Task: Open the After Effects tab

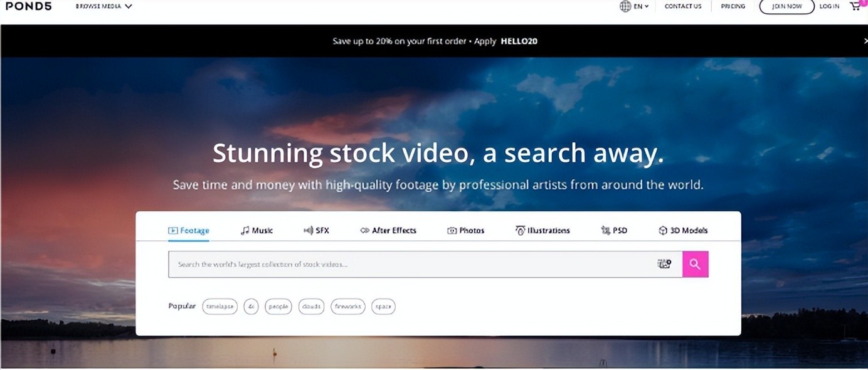Action: click(388, 230)
